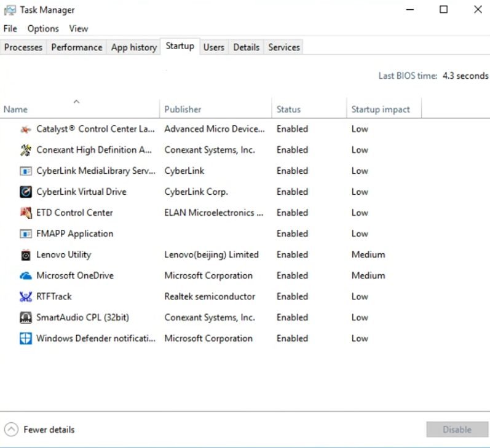Switch to the Users tab
The width and height of the screenshot is (490, 448).
tap(214, 47)
